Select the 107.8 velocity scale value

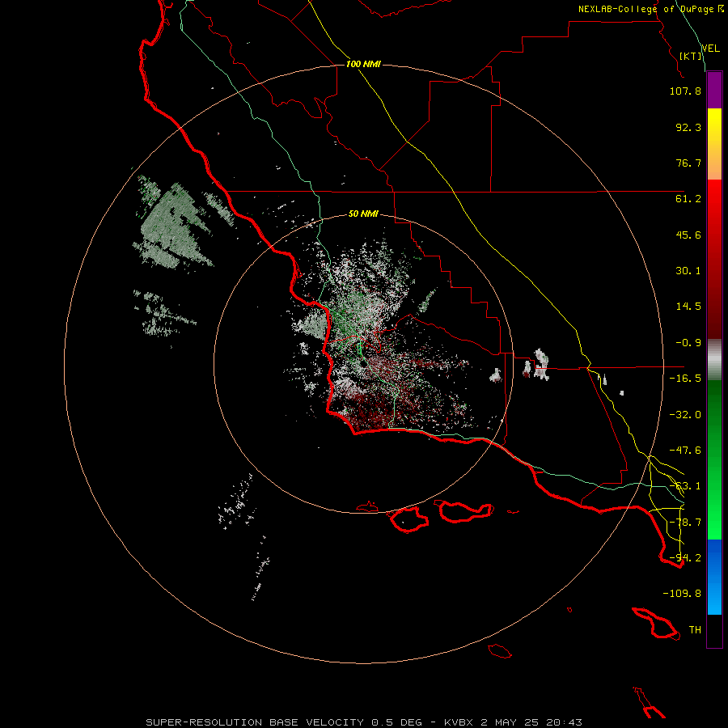pyautogui.click(x=685, y=91)
